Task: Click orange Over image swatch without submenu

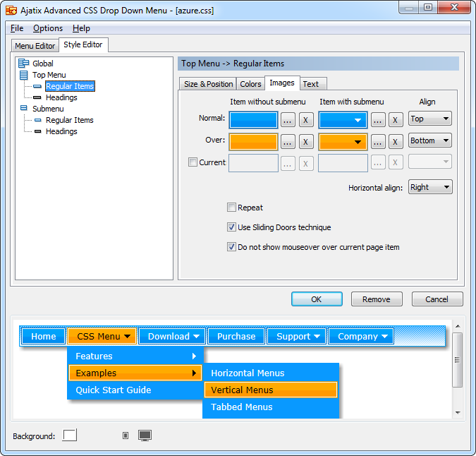Action: [x=253, y=142]
